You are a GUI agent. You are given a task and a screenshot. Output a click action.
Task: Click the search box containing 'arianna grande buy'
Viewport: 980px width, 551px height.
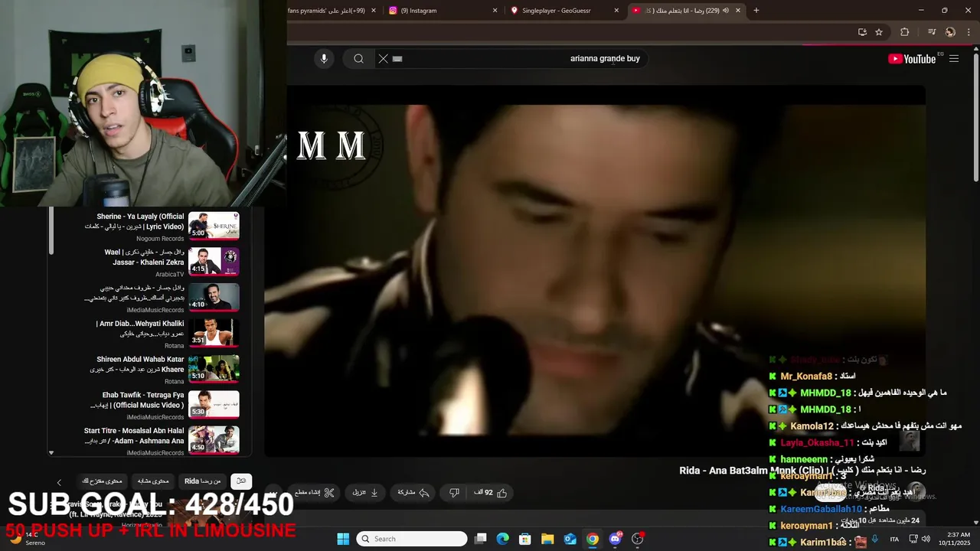[513, 58]
